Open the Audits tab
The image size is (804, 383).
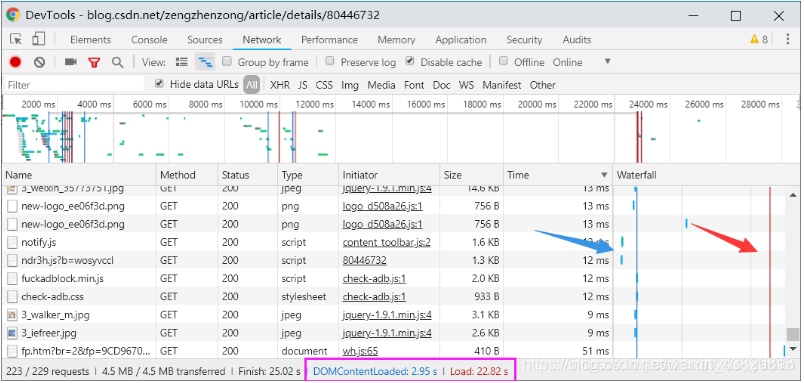pos(577,39)
